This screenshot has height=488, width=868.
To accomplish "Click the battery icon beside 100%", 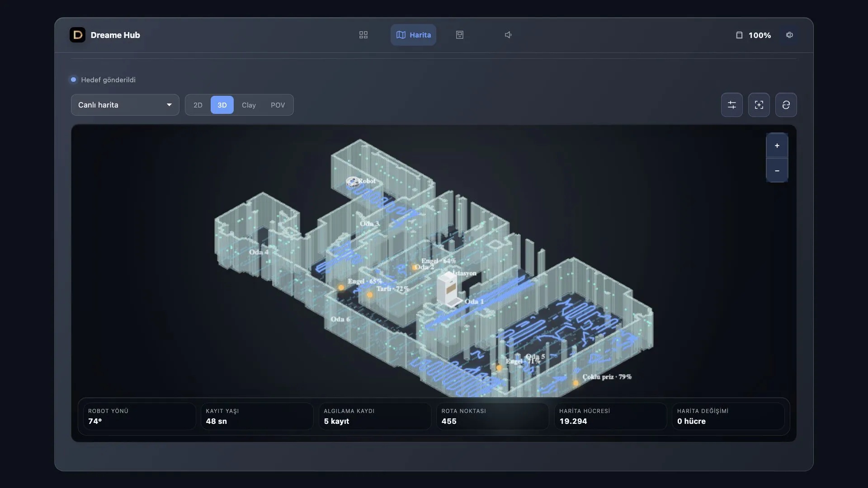I will pos(739,35).
